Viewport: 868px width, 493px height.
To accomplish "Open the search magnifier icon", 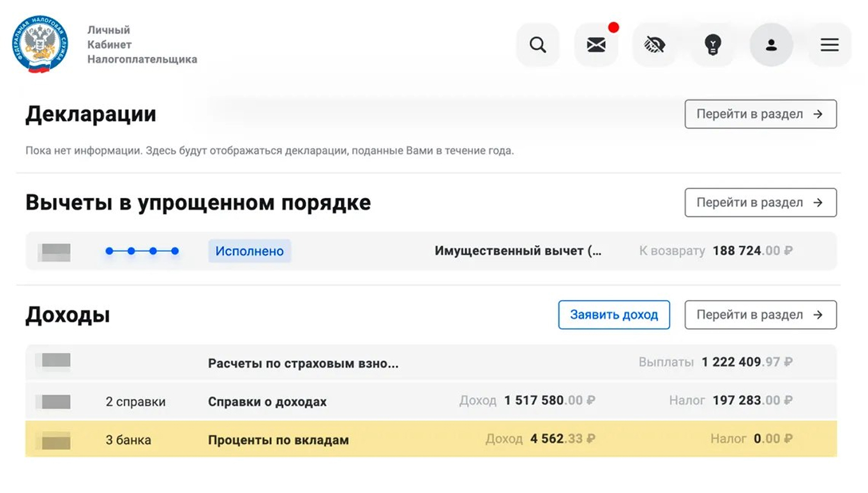I will click(x=538, y=45).
